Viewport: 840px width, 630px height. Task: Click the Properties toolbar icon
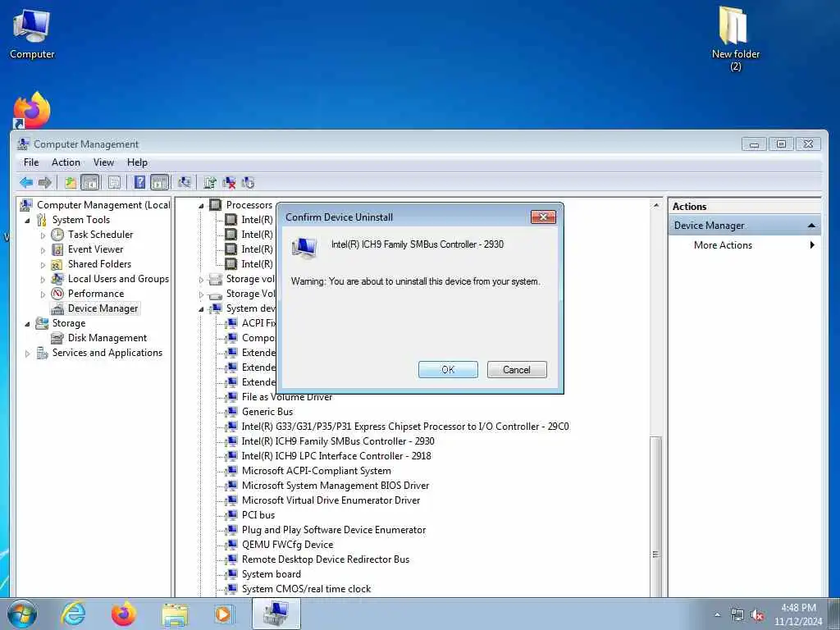click(x=114, y=183)
